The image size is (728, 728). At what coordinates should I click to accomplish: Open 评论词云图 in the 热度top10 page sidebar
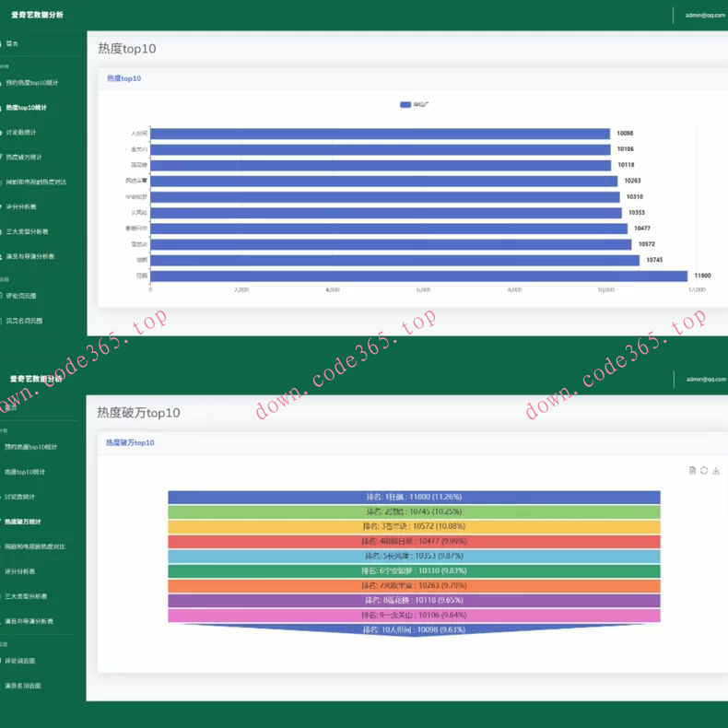tap(21, 296)
